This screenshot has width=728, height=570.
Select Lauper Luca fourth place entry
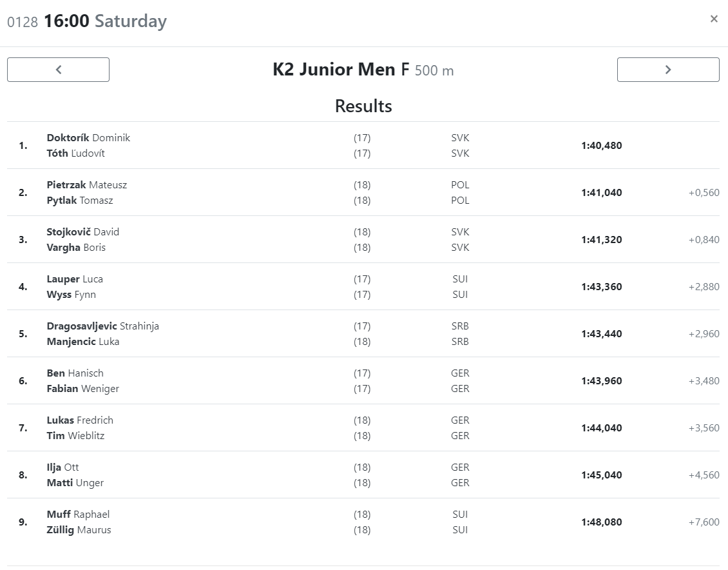pyautogui.click(x=363, y=287)
